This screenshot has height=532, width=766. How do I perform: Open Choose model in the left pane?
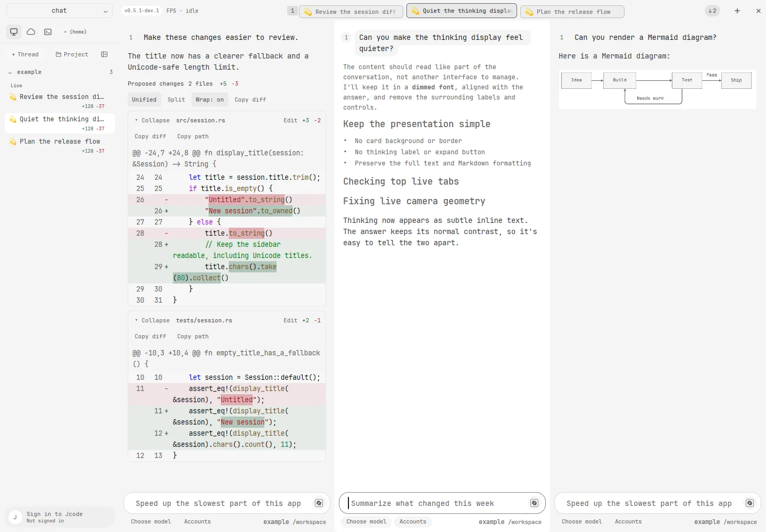click(151, 522)
